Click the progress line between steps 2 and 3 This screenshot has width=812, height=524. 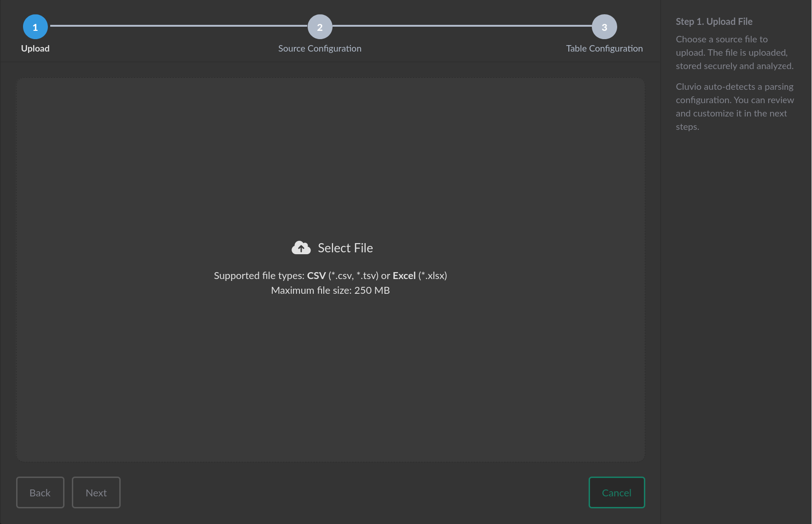point(462,26)
